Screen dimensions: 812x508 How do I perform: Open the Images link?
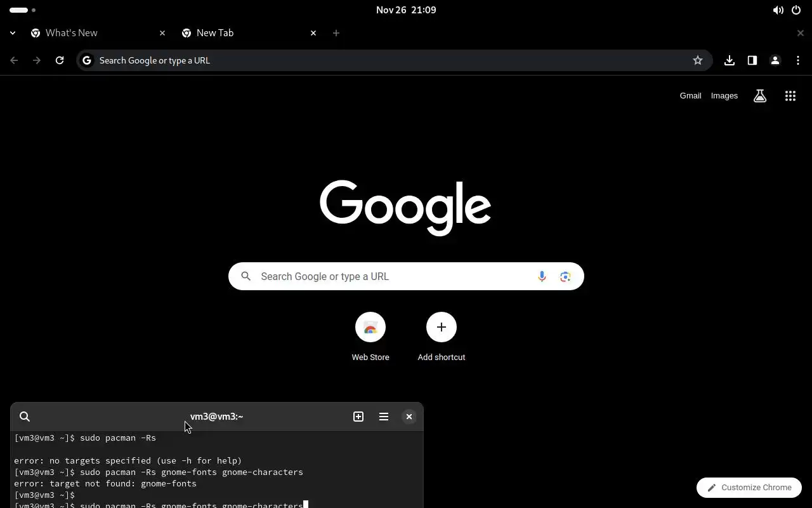point(724,96)
